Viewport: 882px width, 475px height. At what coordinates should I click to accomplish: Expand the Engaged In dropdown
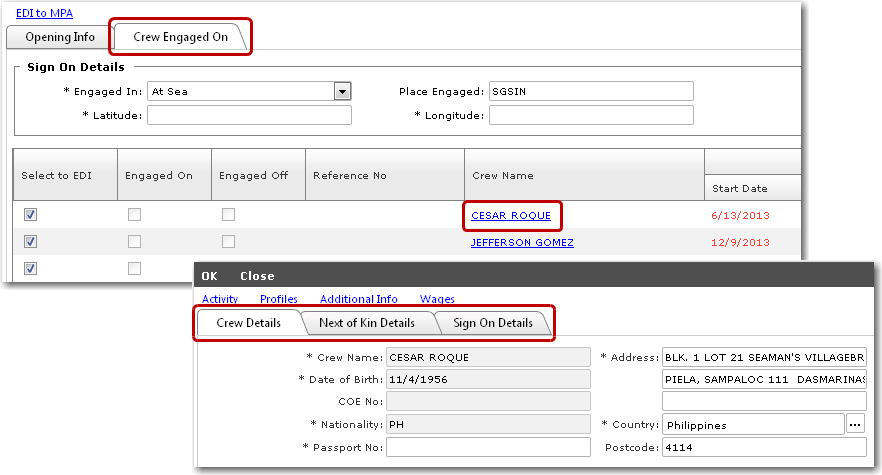[x=342, y=91]
